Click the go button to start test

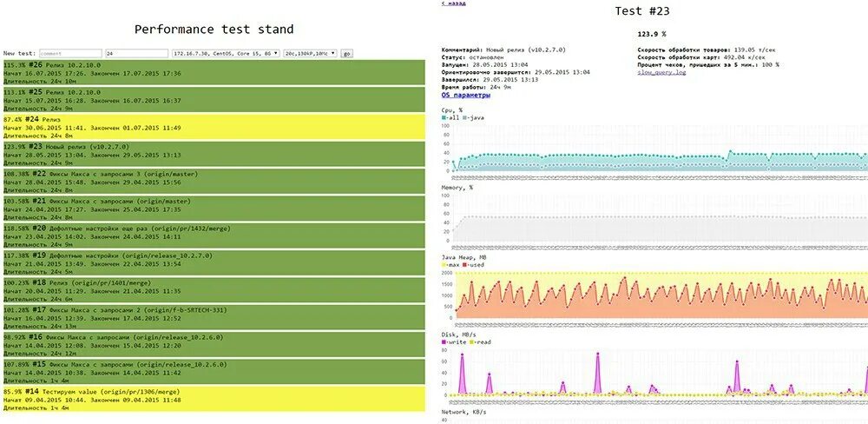click(347, 54)
